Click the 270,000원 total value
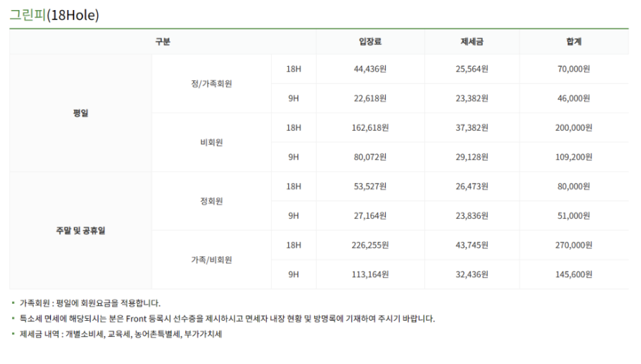This screenshot has width=641, height=364. (x=573, y=245)
